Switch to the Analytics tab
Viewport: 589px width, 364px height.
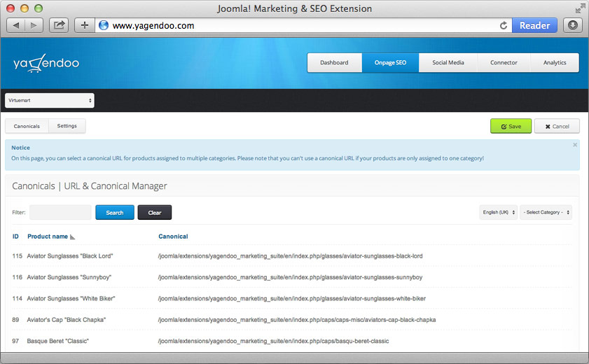click(555, 63)
